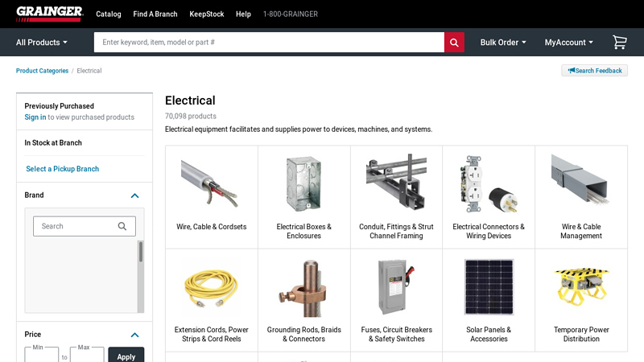Click the Search Feedback button

point(594,71)
